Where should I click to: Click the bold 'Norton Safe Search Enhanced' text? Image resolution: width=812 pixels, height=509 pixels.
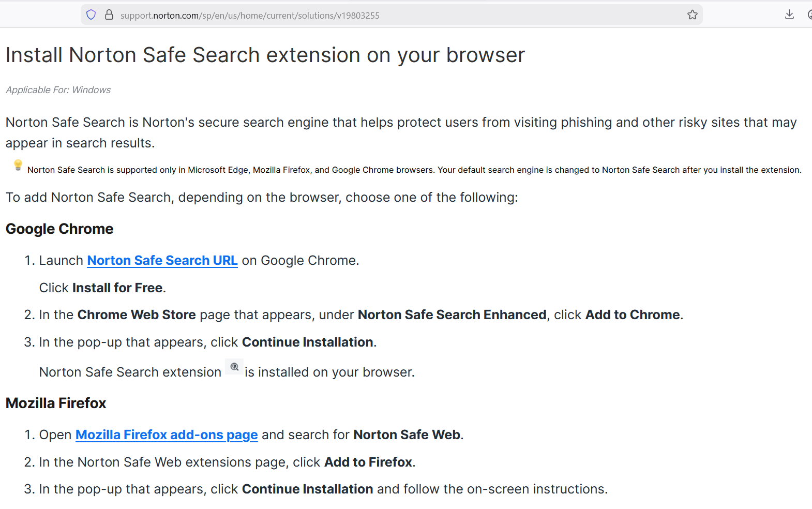[452, 315]
